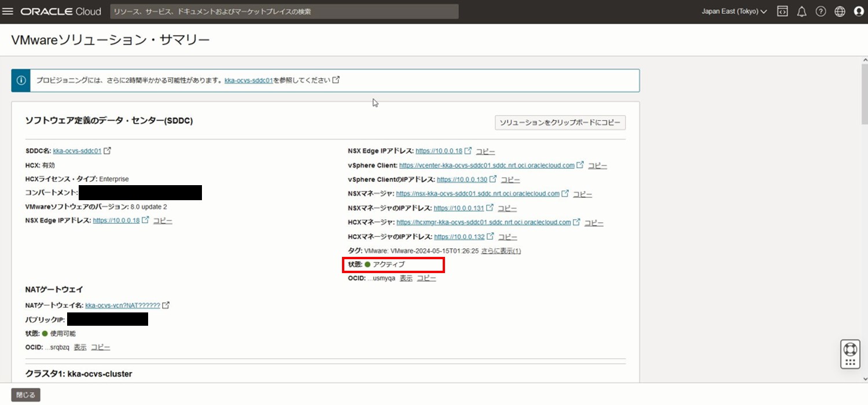Show the NAT gateway OCID ending srqbzq

(80, 347)
